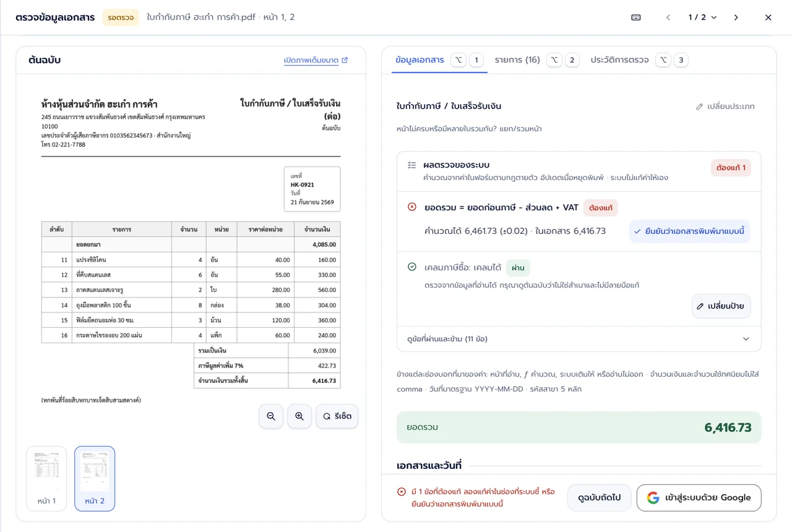Switch to the ข้อมูลเอกสาร tab
The width and height of the screenshot is (792, 532).
[x=439, y=60]
